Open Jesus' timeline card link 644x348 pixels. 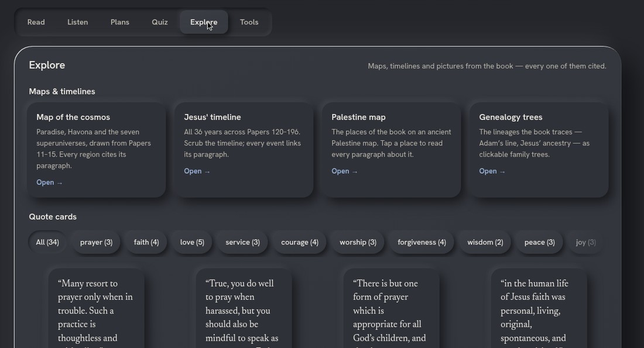[x=197, y=171]
